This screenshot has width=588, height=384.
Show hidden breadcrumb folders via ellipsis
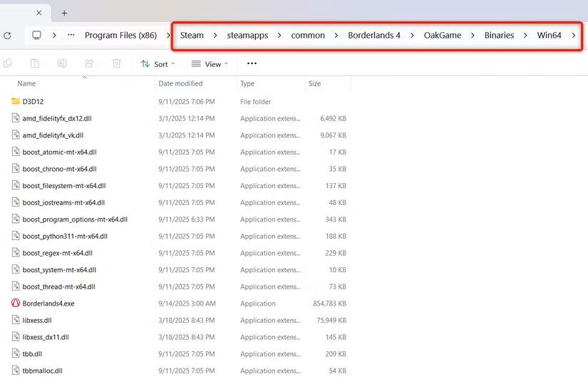click(x=71, y=35)
